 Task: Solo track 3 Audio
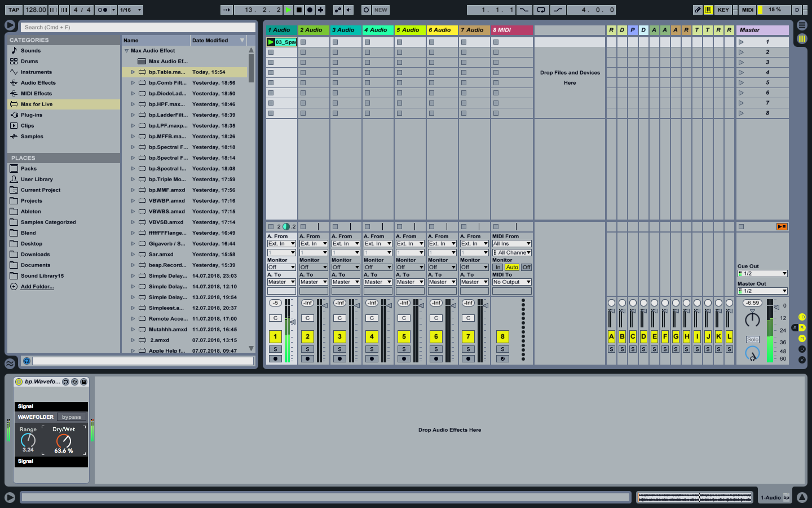tap(339, 349)
